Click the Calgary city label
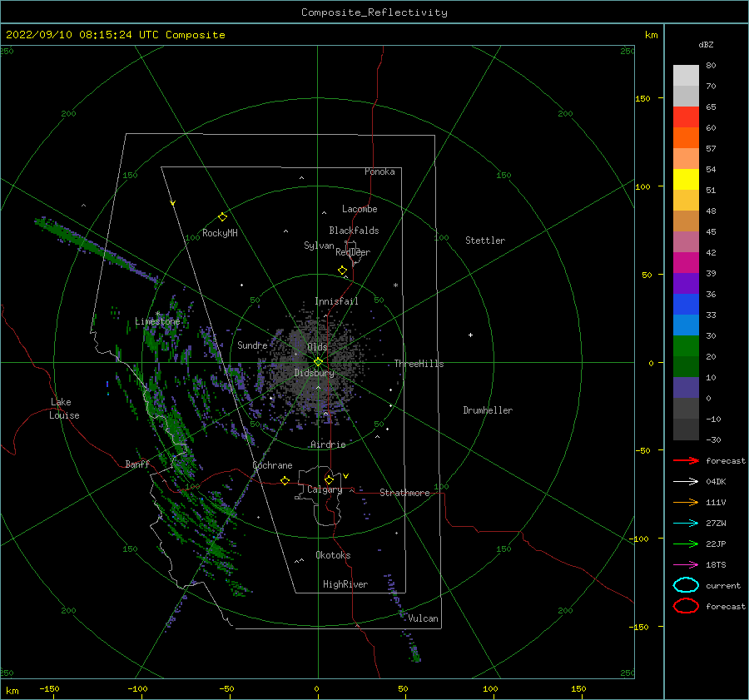This screenshot has height=700, width=749. pyautogui.click(x=325, y=489)
